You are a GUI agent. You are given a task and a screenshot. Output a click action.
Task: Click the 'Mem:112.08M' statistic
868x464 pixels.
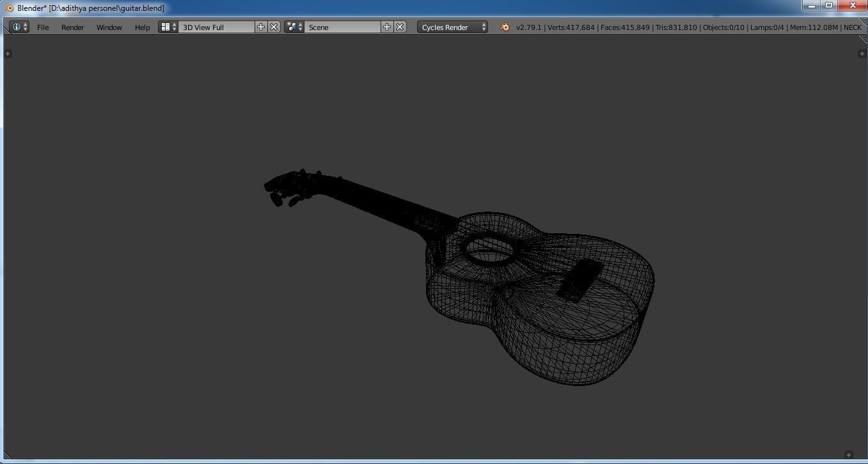pos(814,27)
